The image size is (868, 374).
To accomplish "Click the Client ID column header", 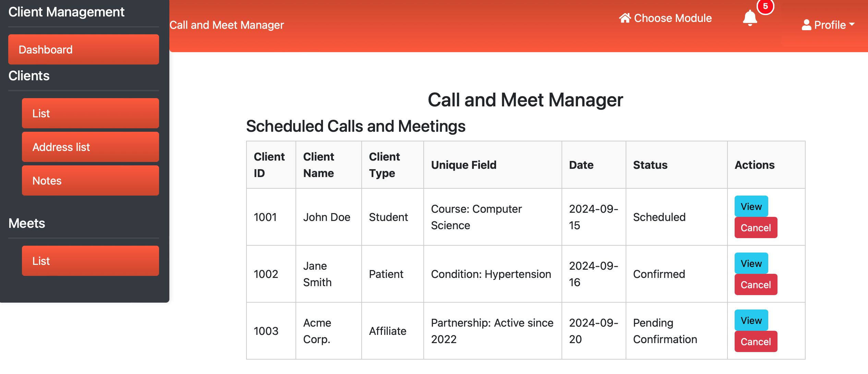I will tap(269, 165).
